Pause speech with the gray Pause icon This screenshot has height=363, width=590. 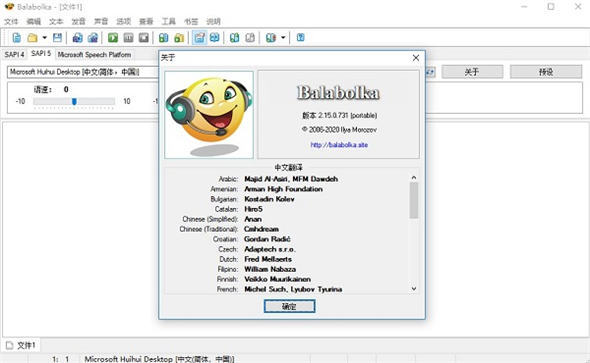pyautogui.click(x=128, y=38)
